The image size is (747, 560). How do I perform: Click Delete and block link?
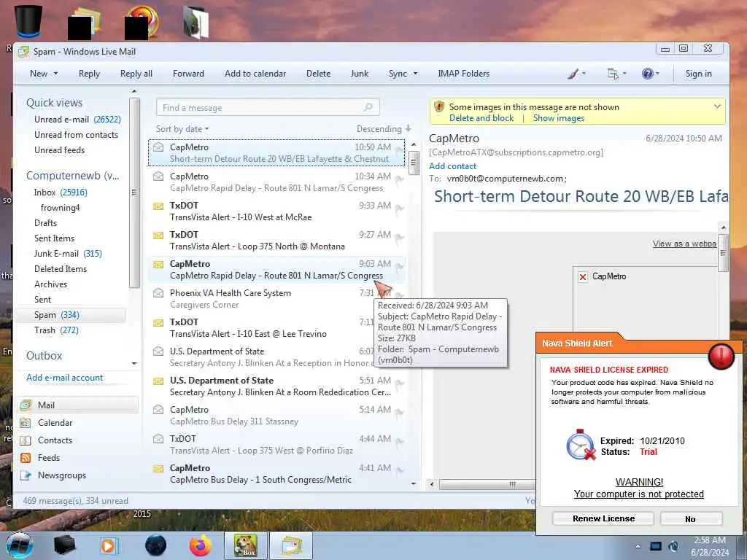tap(481, 118)
